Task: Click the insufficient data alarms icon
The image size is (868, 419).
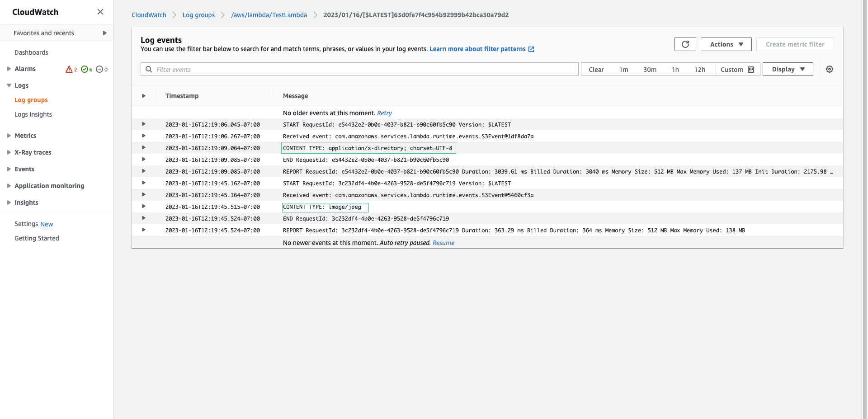Action: point(99,69)
